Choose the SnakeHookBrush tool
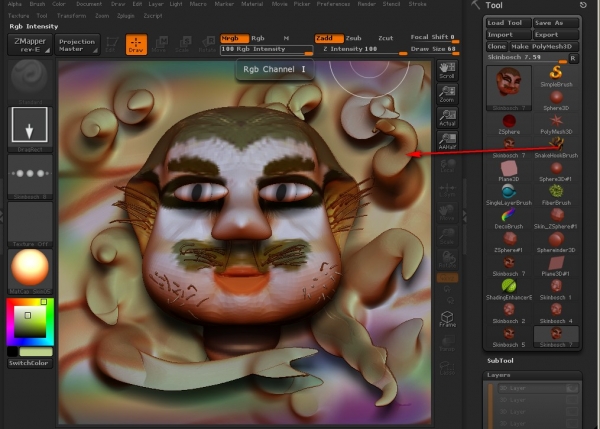600x429 pixels. click(x=556, y=144)
